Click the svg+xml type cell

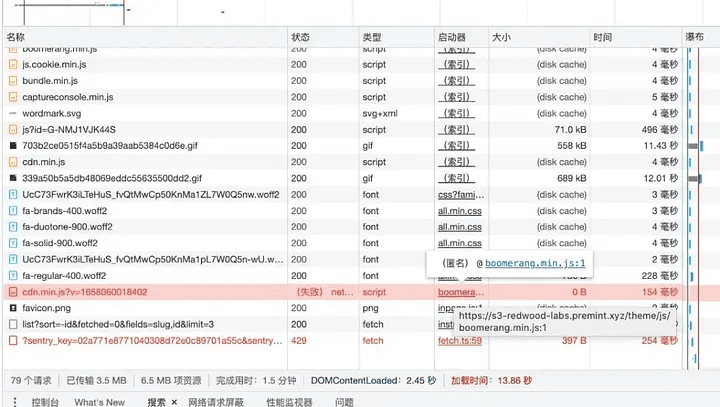380,113
